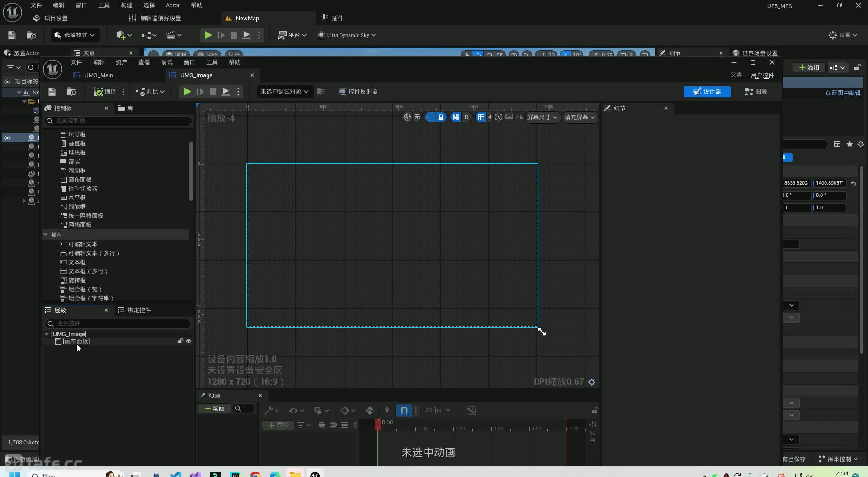
Task: Toggle eye visibility of selected outliner actor
Action: pyautogui.click(x=7, y=138)
